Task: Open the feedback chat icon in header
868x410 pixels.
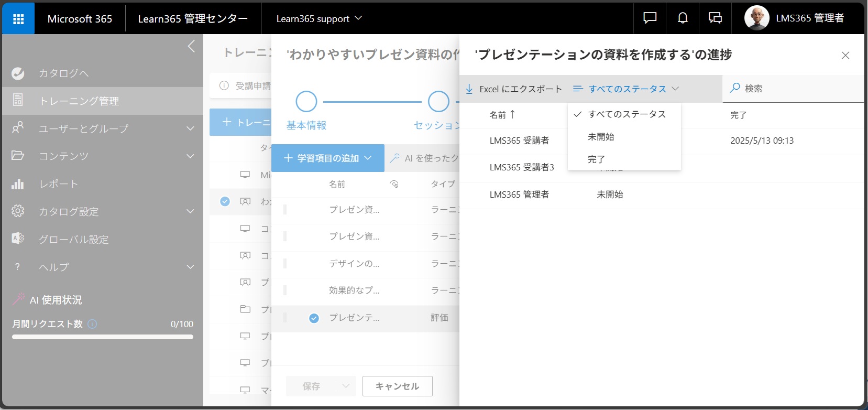Action: click(x=650, y=18)
